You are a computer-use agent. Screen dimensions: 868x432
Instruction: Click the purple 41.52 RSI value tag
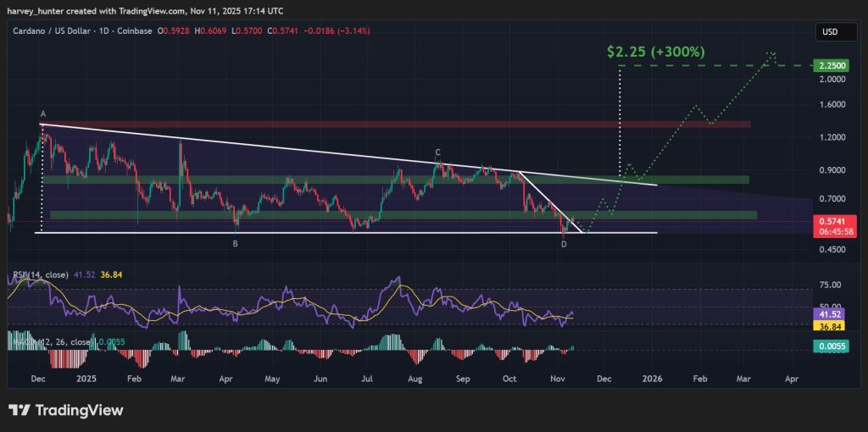tap(827, 313)
